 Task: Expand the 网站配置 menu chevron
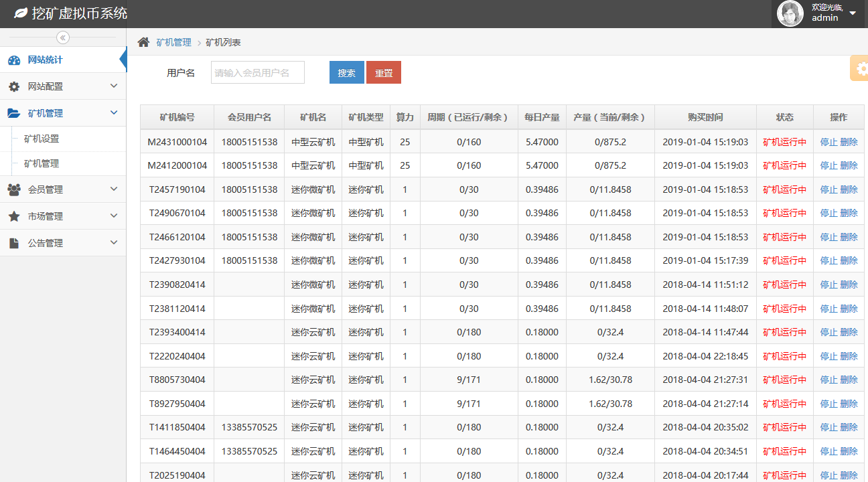pos(114,86)
